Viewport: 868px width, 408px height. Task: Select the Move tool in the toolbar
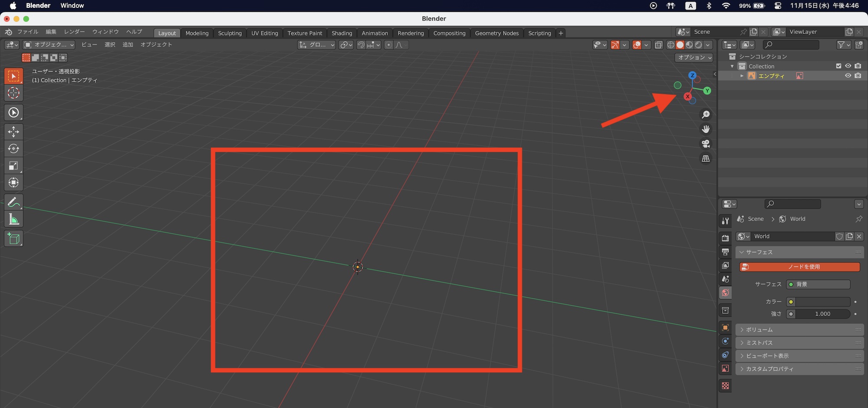(x=13, y=132)
